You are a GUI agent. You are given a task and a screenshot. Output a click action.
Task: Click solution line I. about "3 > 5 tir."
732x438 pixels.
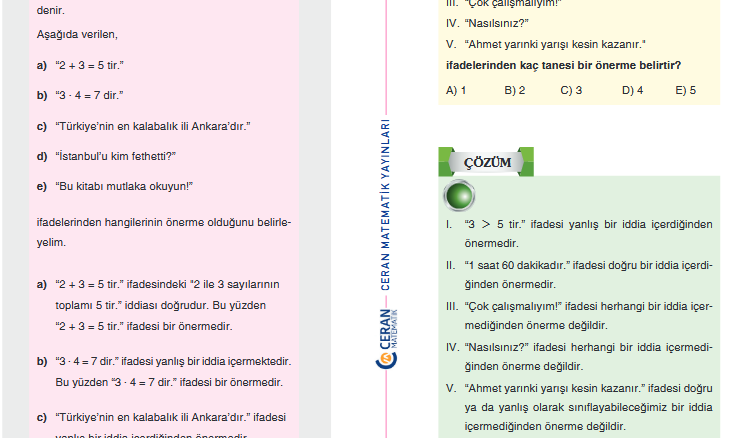pyautogui.click(x=578, y=224)
